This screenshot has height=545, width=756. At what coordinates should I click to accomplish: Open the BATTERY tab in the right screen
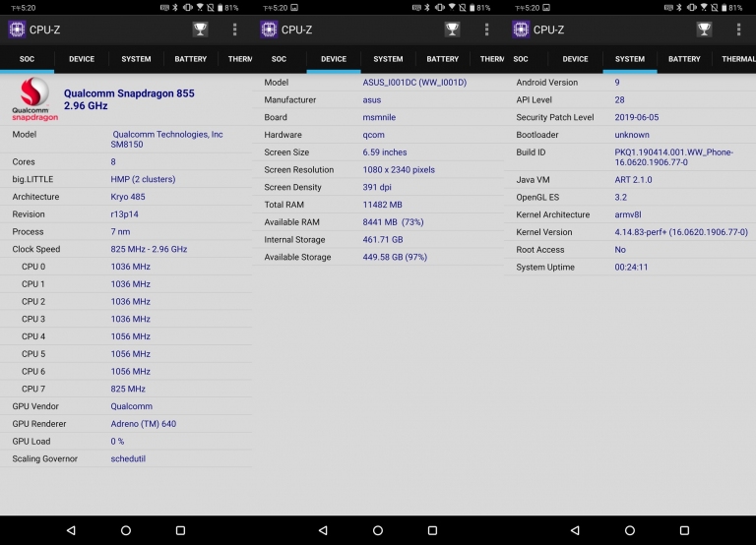[684, 59]
